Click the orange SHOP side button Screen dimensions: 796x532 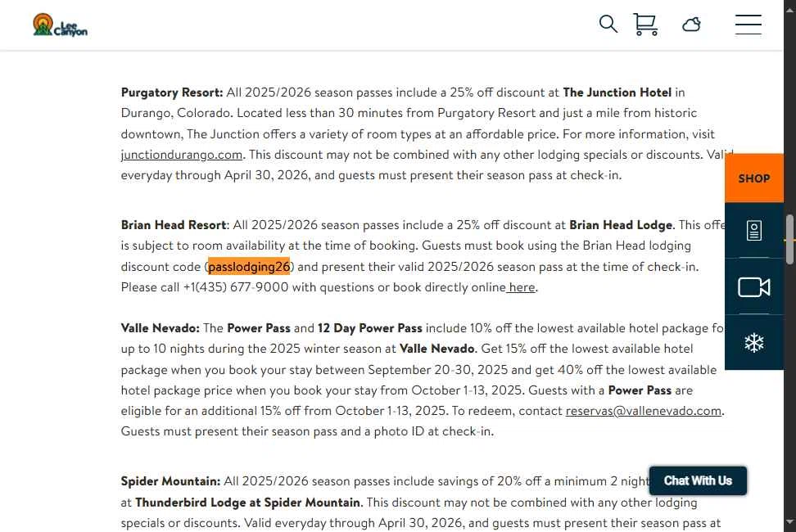[754, 178]
